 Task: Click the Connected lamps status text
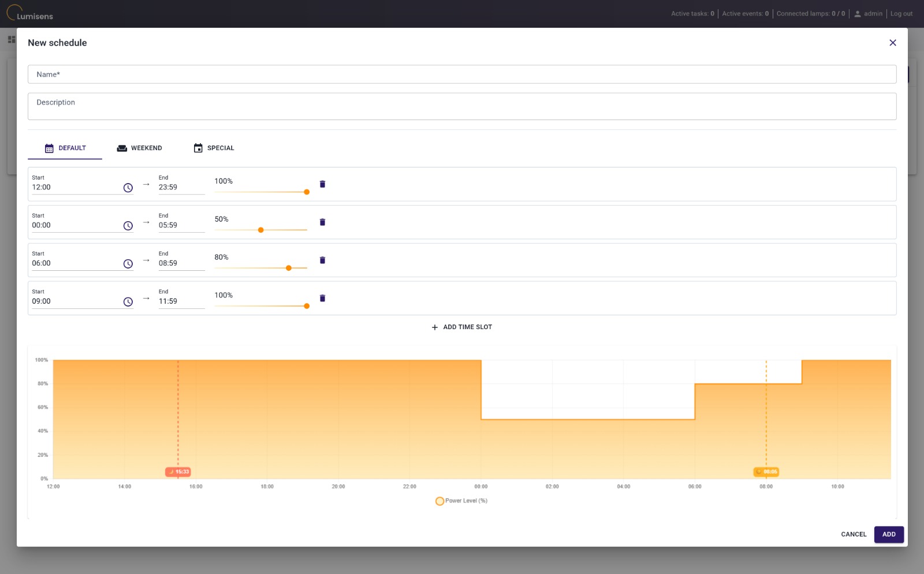811,14
